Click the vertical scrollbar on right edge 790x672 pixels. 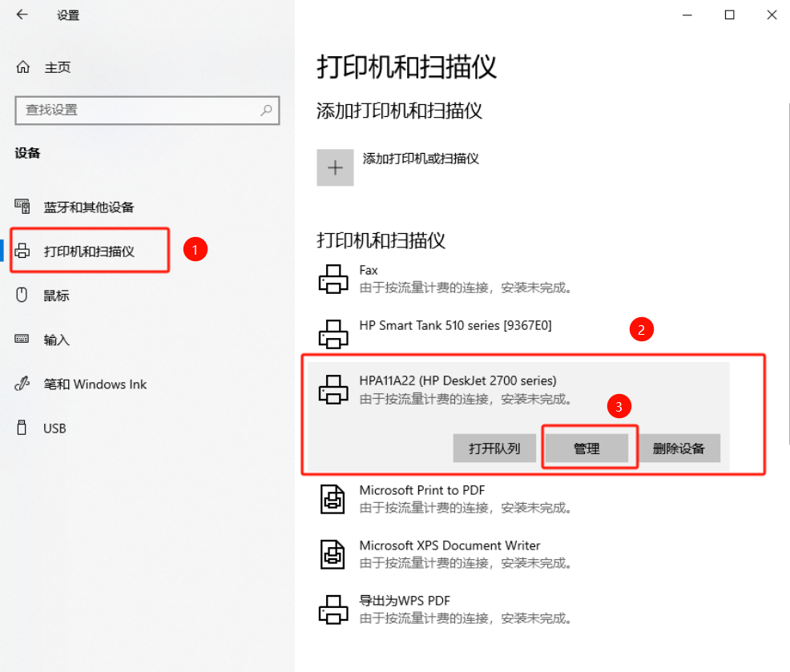(x=788, y=274)
